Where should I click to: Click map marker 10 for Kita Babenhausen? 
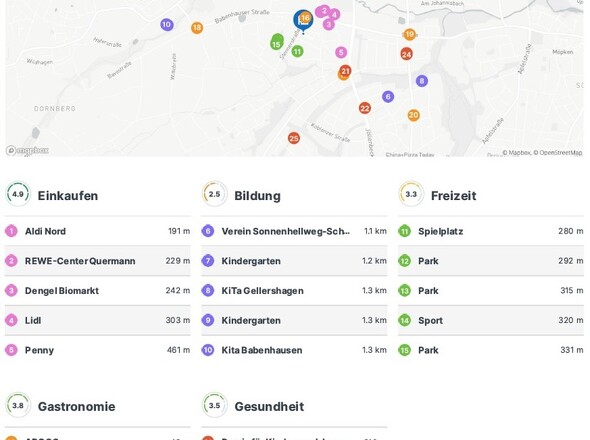pos(167,25)
